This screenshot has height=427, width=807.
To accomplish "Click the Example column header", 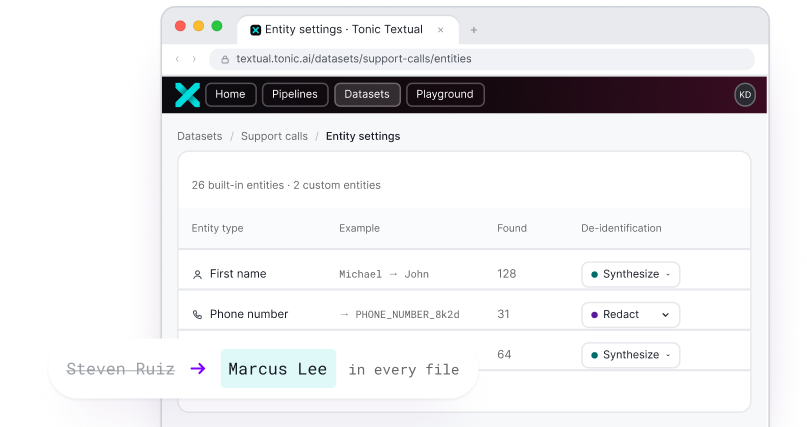I will pyautogui.click(x=359, y=228).
